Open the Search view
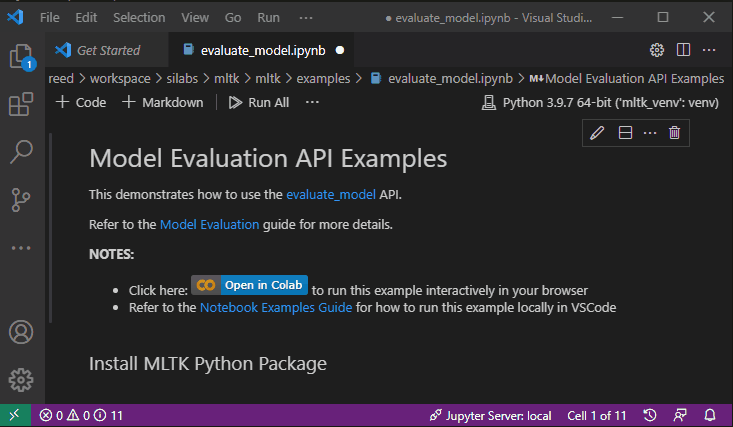733x427 pixels. coord(21,152)
